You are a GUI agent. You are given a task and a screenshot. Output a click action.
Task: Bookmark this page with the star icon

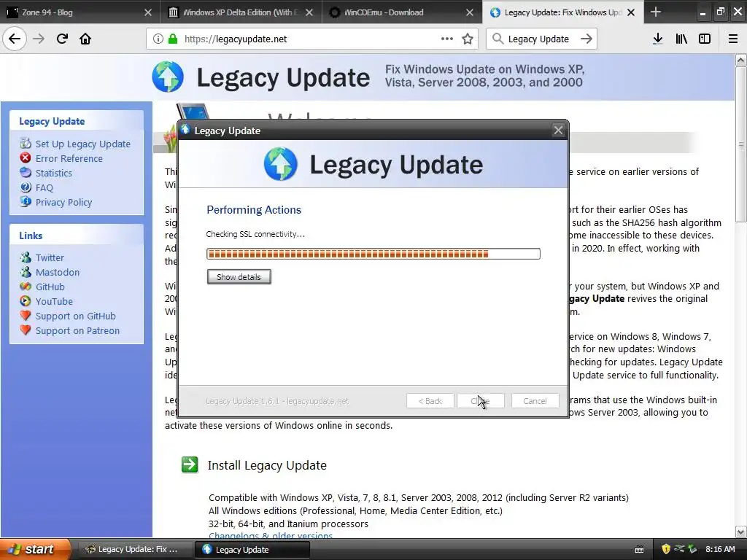point(468,39)
